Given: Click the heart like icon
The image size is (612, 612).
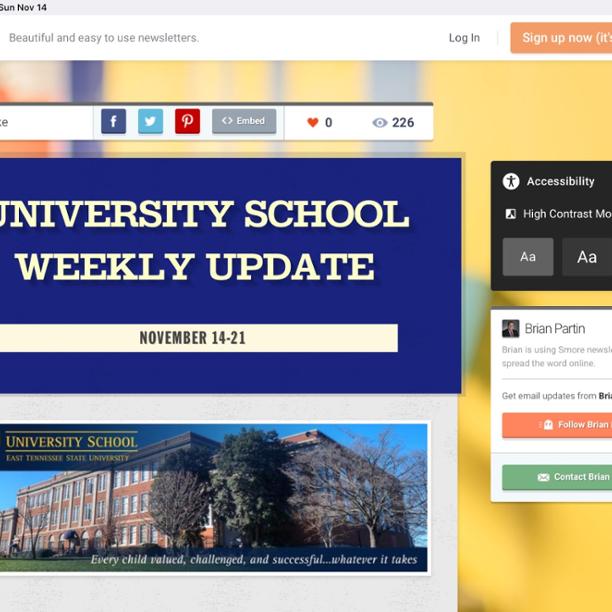Looking at the screenshot, I should [312, 123].
